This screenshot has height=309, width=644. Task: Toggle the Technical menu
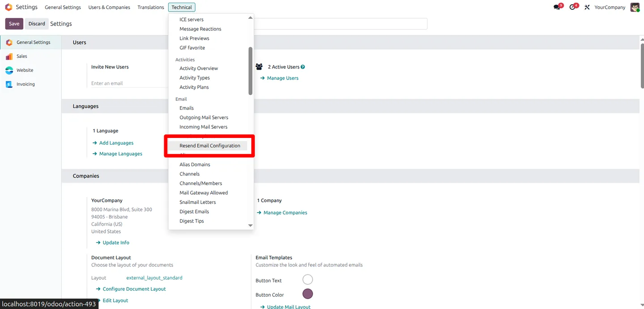182,7
